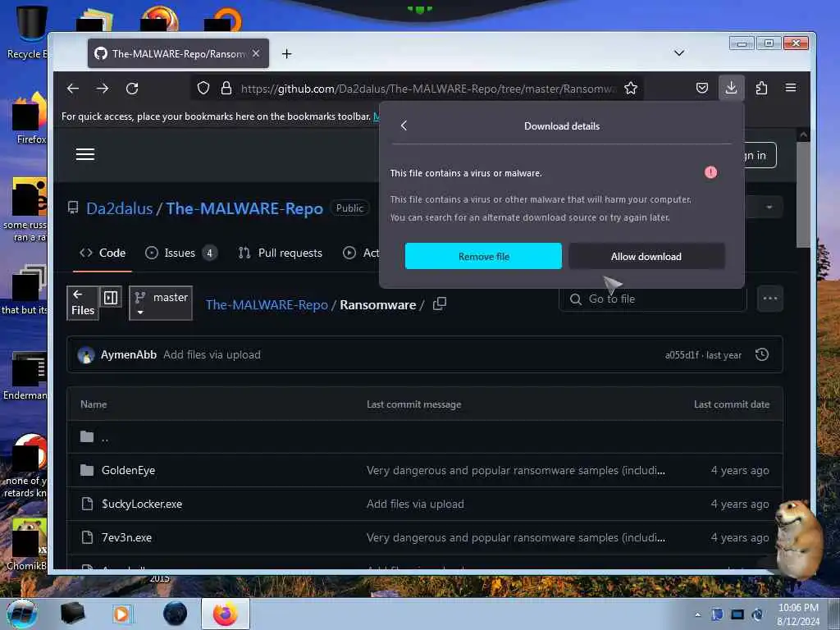This screenshot has height=630, width=840.
Task: Open a new tab with plus button
Action: point(286,53)
